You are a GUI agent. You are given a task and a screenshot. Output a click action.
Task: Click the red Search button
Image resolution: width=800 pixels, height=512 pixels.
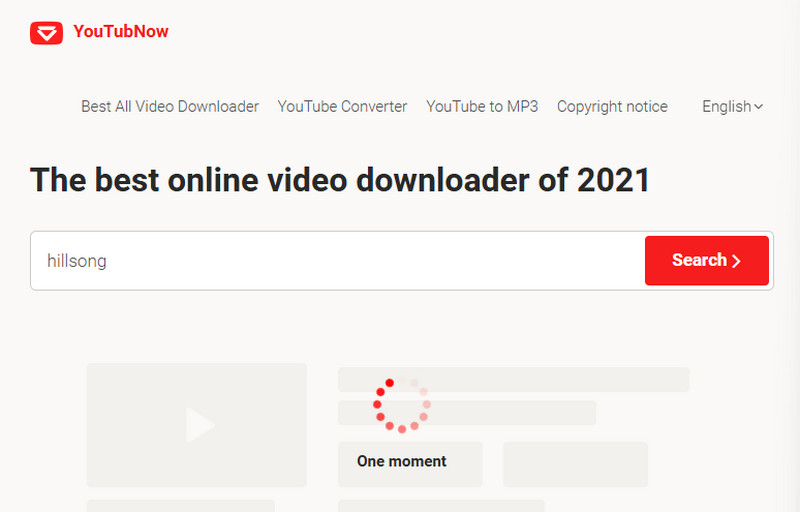[x=707, y=260]
